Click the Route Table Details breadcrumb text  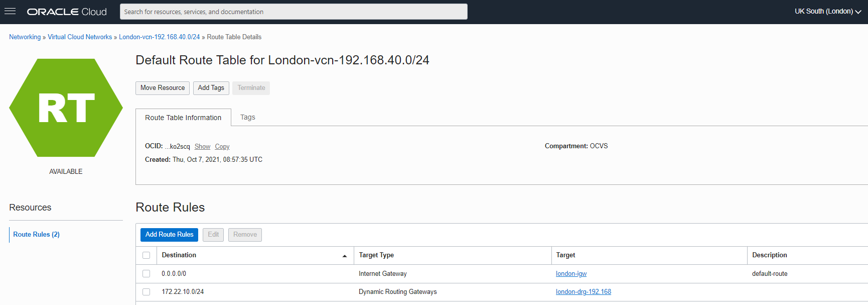tap(234, 37)
